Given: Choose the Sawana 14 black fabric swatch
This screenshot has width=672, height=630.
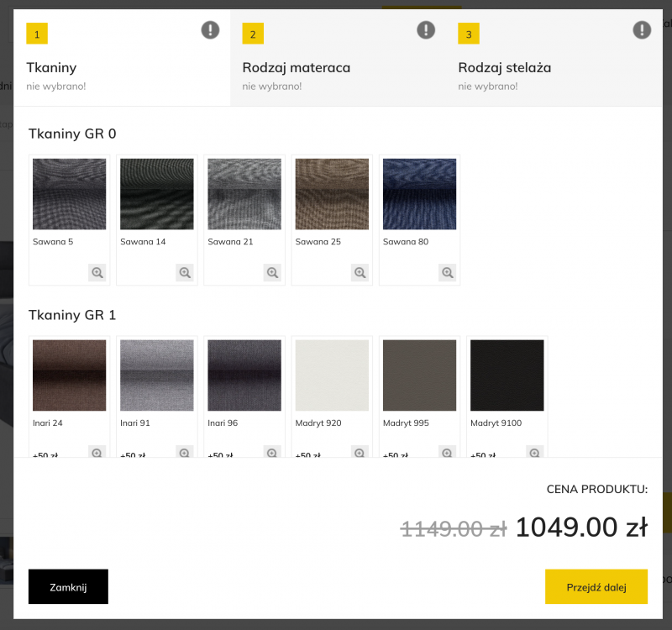Looking at the screenshot, I should 157,194.
